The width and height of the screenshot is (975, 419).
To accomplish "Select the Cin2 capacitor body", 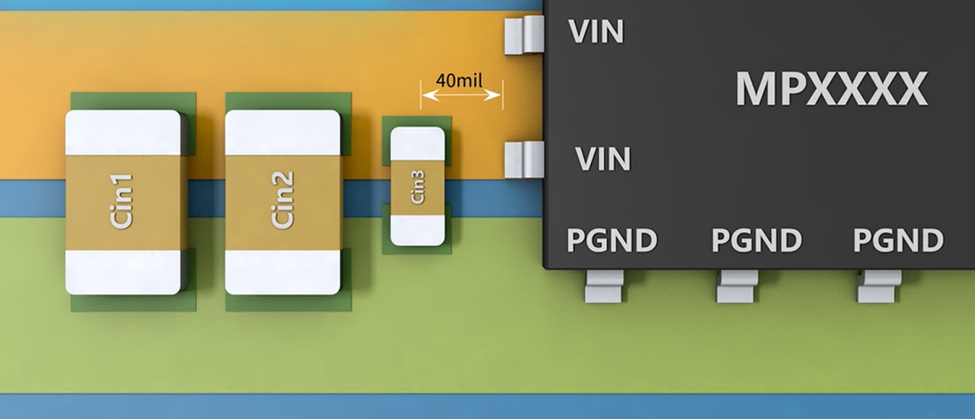I will 283,203.
